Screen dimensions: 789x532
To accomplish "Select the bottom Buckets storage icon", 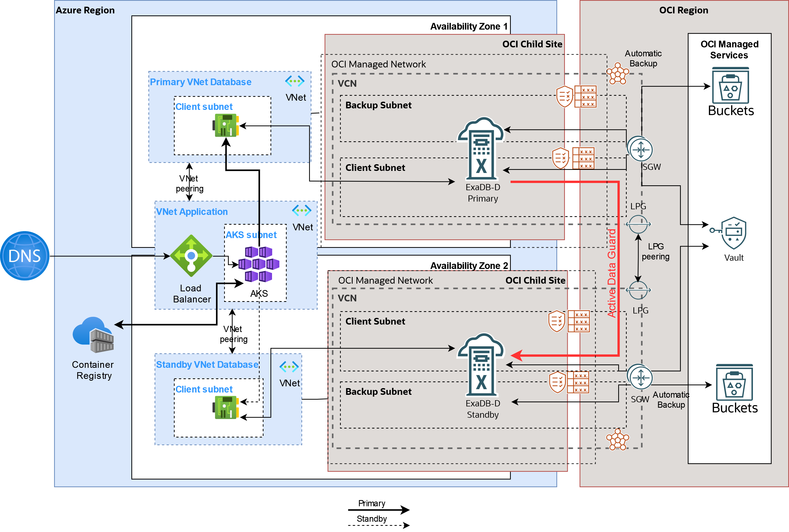I will coord(734,382).
